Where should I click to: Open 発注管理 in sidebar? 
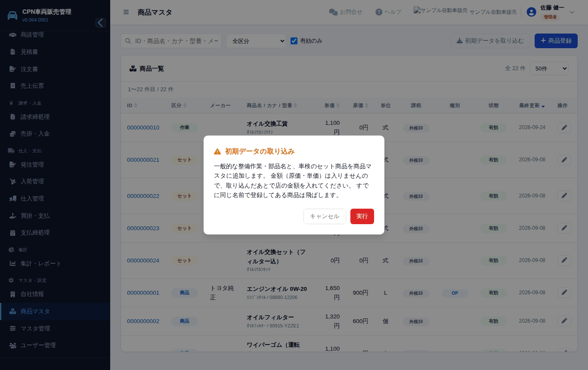[x=55, y=164]
